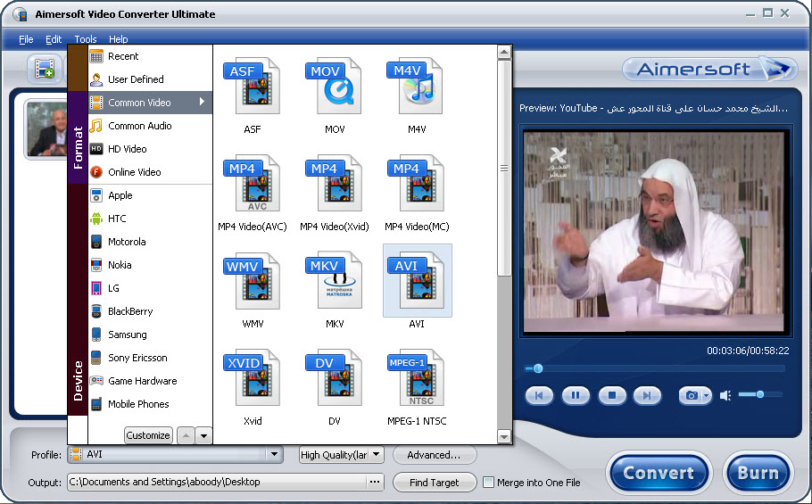Viewport: 812px width, 504px height.
Task: Choose the WMV format icon
Action: click(253, 281)
